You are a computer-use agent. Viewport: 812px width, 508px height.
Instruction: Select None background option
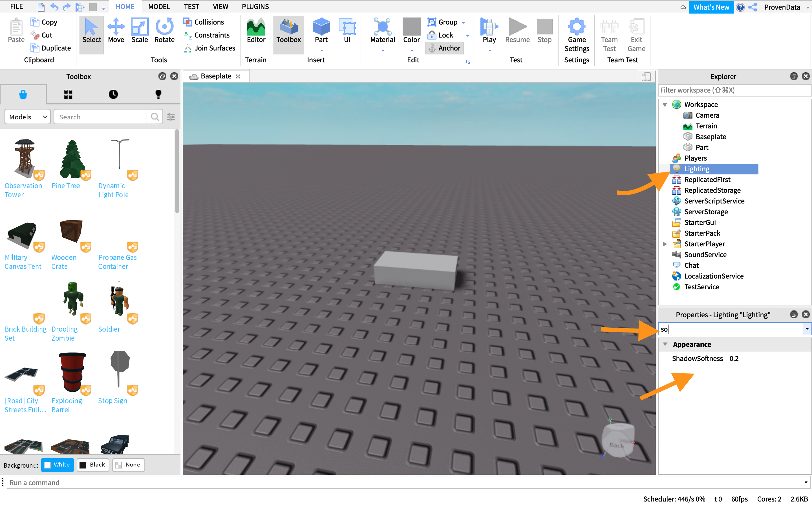tap(129, 465)
